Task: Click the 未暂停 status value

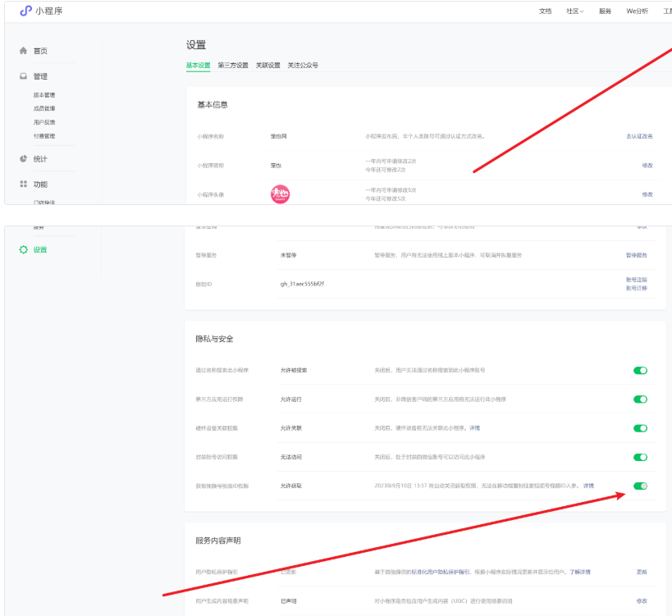Action: click(x=289, y=255)
